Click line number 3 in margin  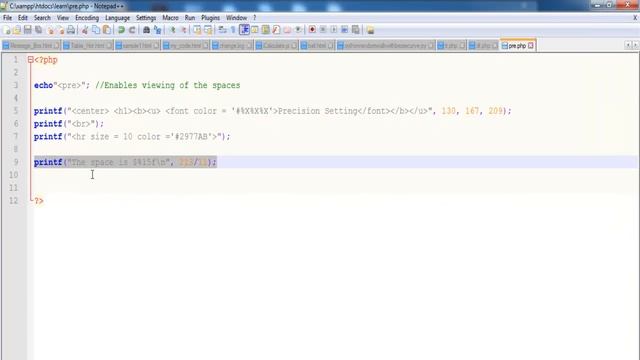pyautogui.click(x=16, y=85)
